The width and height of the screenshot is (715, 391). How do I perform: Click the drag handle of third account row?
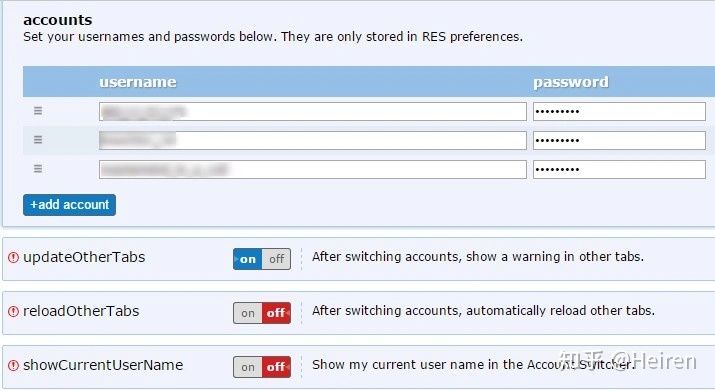[x=38, y=169]
